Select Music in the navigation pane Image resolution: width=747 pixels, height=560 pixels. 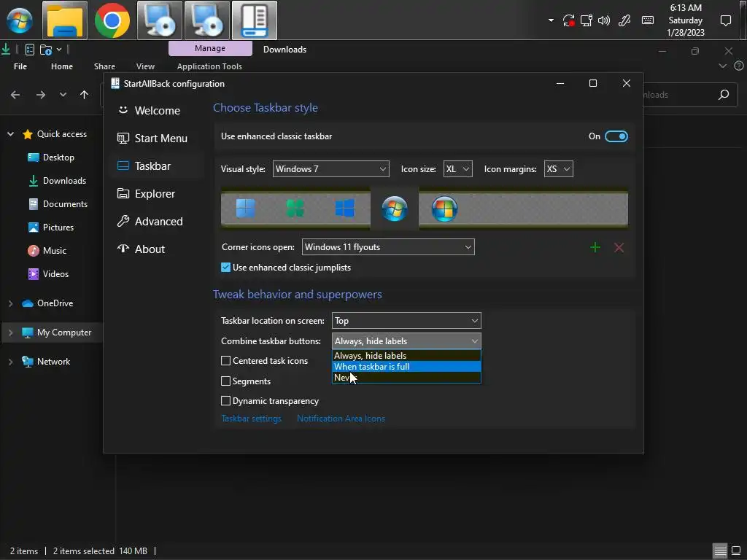pyautogui.click(x=47, y=251)
